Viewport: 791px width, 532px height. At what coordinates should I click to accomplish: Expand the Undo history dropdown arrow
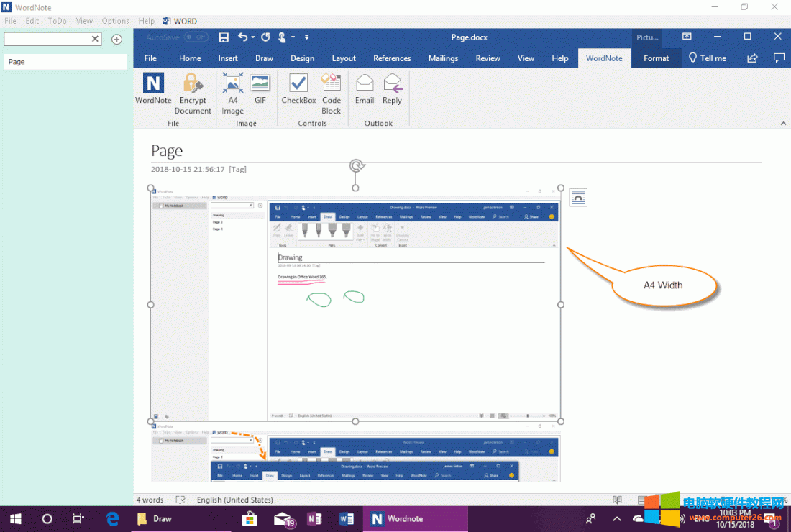[253, 37]
